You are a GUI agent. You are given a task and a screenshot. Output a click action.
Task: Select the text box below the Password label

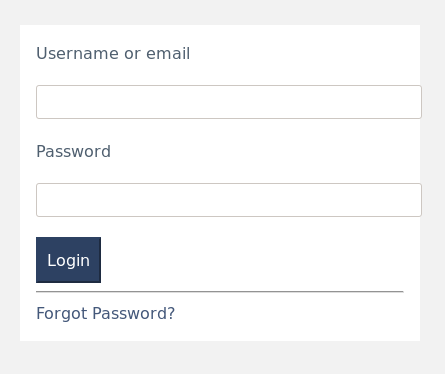point(229,200)
